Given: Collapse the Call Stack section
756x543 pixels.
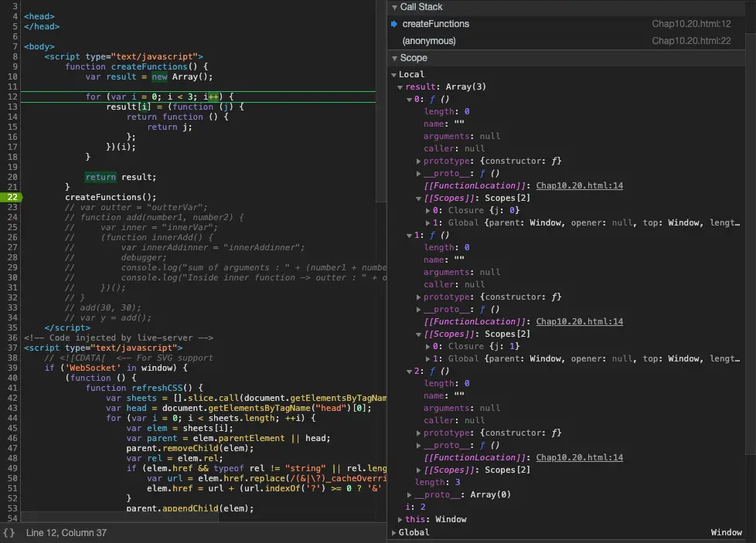Looking at the screenshot, I should point(394,7).
